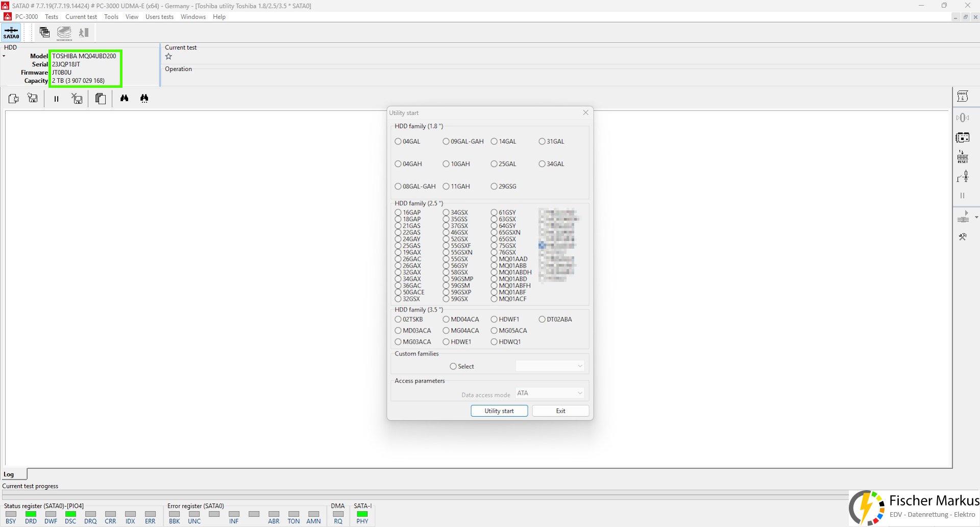Collapse the HDD info panel arrow
The width and height of the screenshot is (980, 527).
pos(4,56)
